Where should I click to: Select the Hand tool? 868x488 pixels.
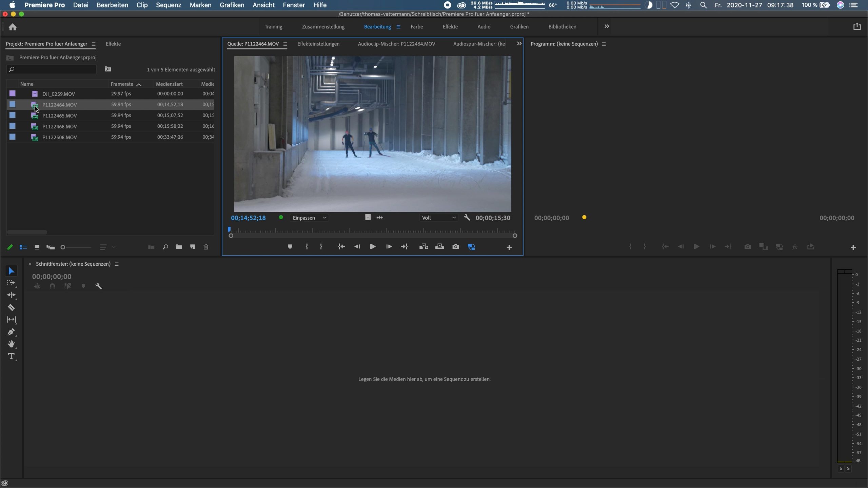tap(11, 344)
